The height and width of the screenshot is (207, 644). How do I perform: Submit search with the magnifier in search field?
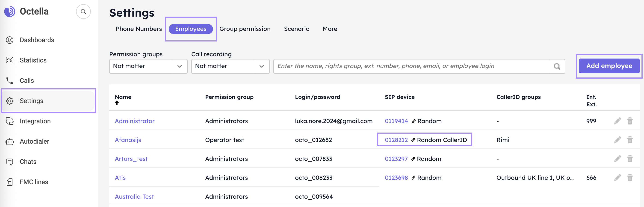click(557, 66)
